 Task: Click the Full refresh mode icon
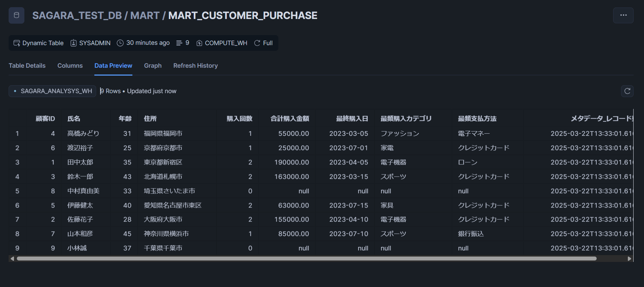257,43
